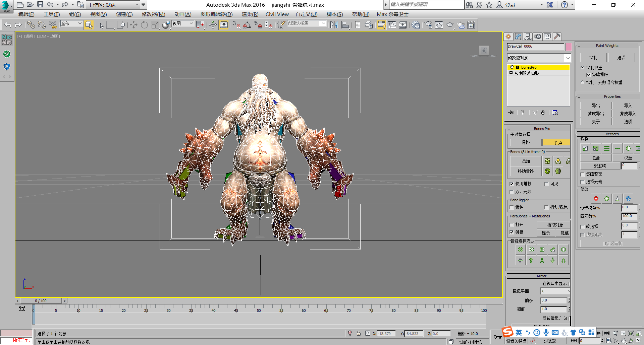
Task: Toggle the Angle Snap button
Action: [247, 24]
